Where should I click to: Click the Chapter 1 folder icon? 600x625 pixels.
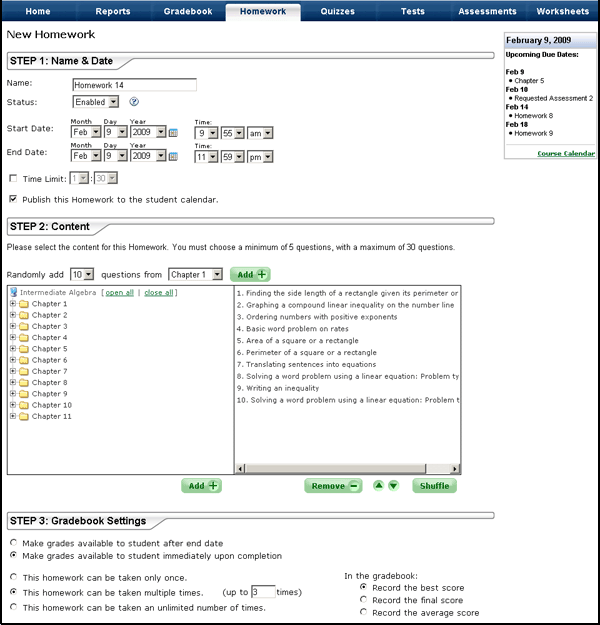[24, 304]
